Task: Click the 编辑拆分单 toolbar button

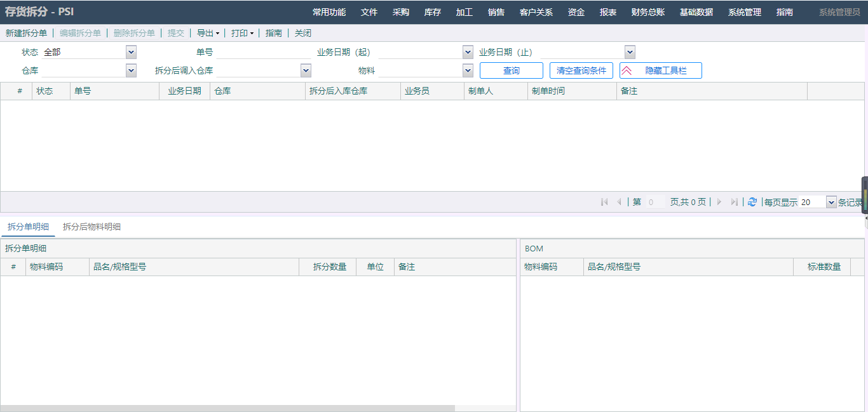Action: tap(80, 33)
